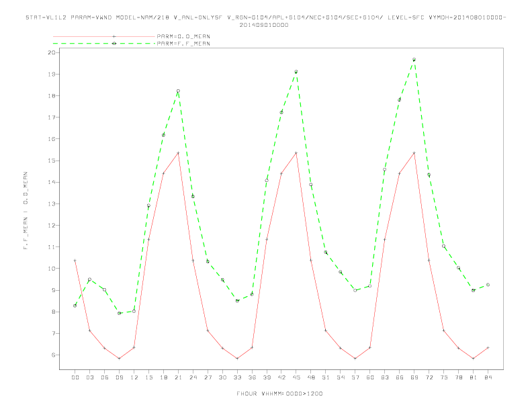Click x-axis tick label 84
Image resolution: width=532 pixels, height=411 pixels.
488,377
